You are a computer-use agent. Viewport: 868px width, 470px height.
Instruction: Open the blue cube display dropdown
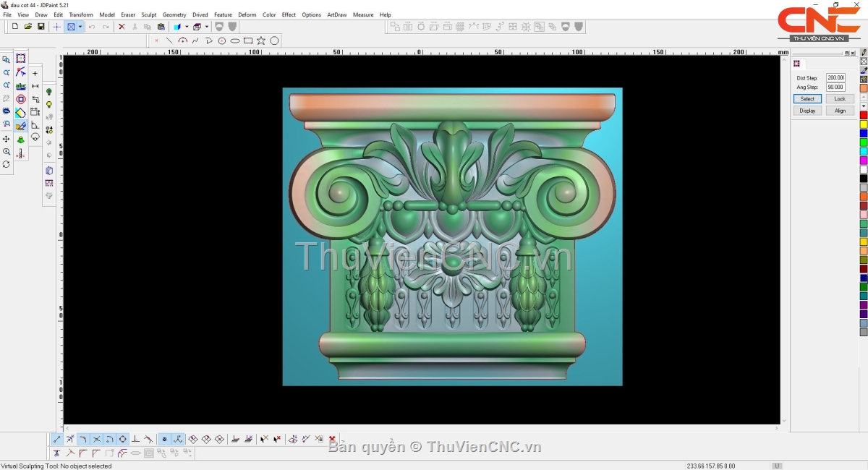[x=187, y=27]
